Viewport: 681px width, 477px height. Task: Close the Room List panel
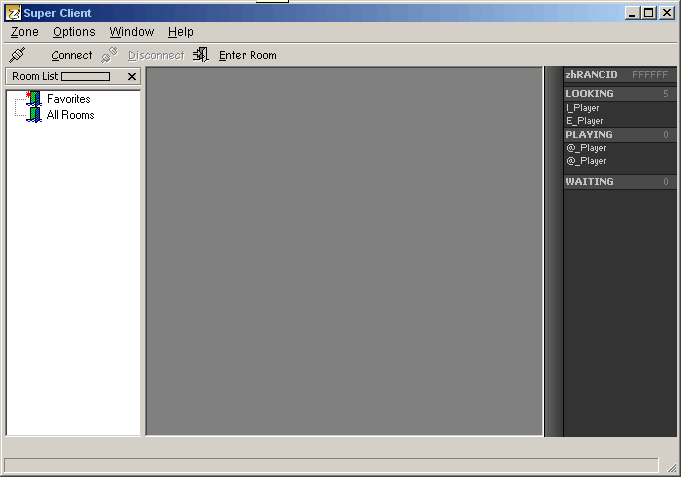(132, 77)
